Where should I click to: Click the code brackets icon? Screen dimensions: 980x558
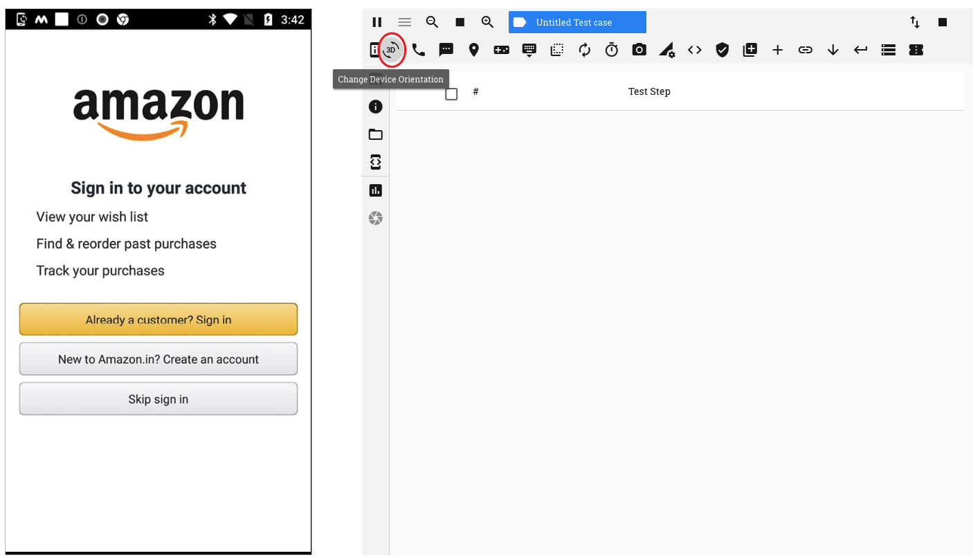tap(694, 50)
